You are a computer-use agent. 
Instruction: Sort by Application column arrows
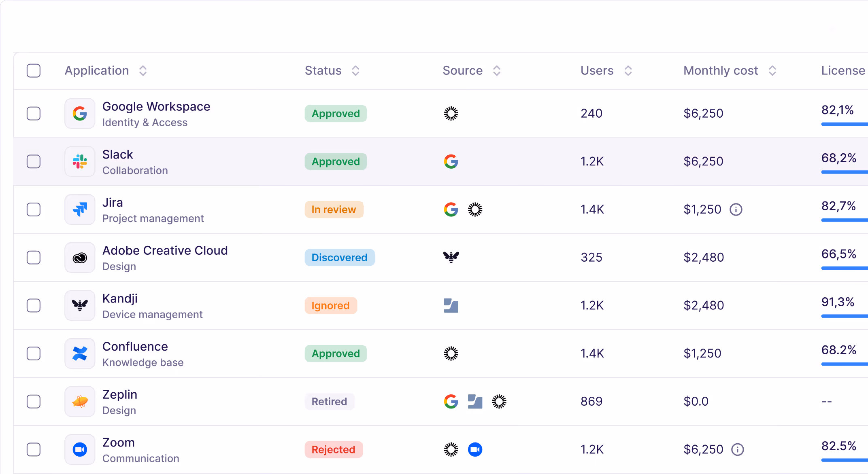(143, 71)
